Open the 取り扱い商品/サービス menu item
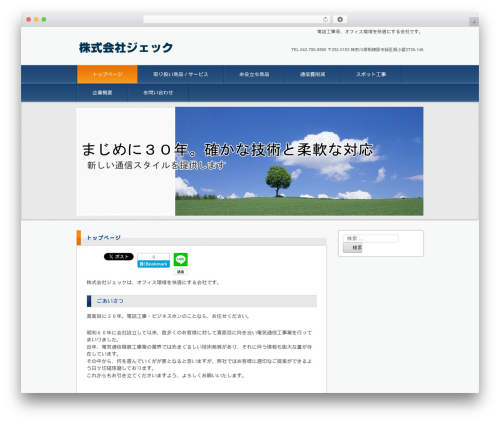Screen dimensions: 500x423 [x=181, y=74]
